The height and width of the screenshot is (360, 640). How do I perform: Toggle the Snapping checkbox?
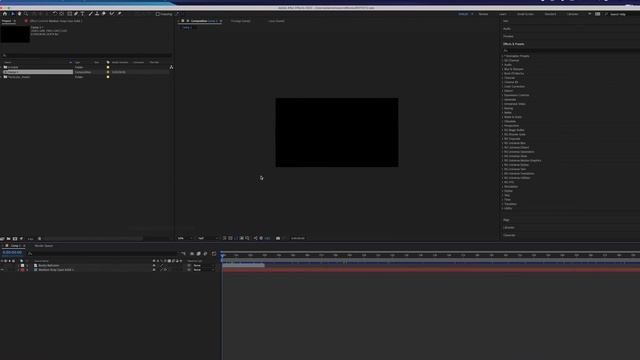158,14
